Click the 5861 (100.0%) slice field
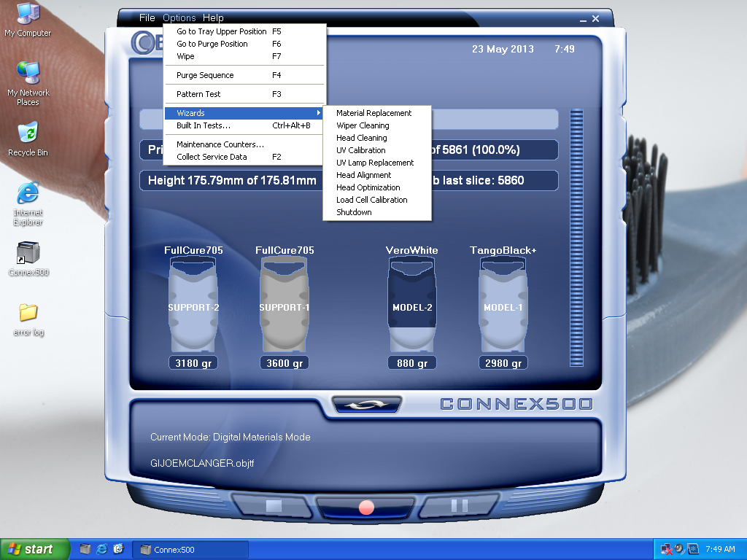747x560 pixels. click(495, 150)
